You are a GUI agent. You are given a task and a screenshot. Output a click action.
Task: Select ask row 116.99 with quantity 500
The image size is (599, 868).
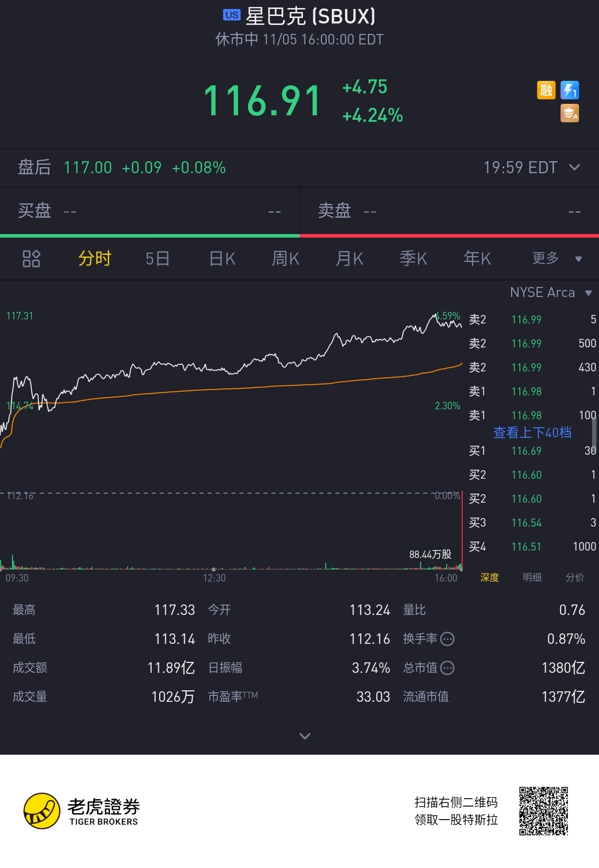point(532,343)
